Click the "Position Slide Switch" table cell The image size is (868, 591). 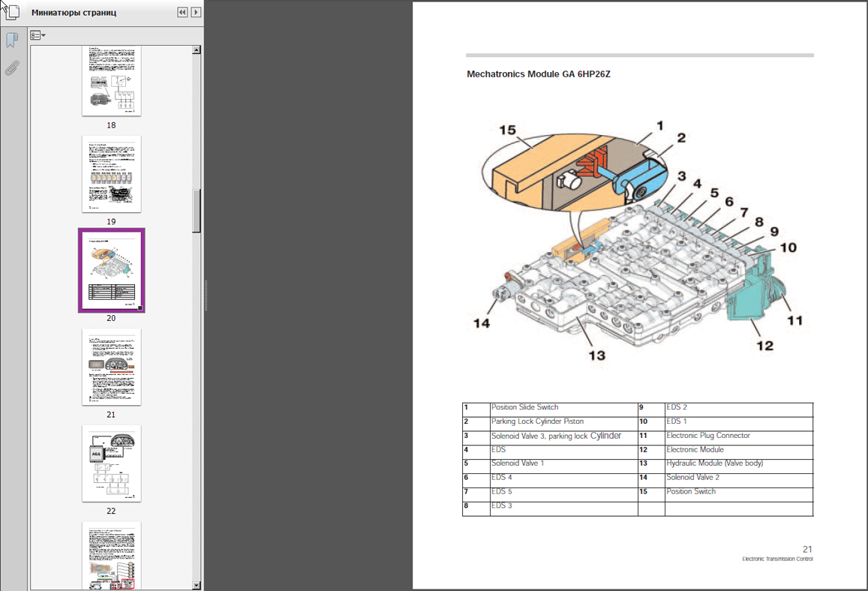tap(525, 408)
